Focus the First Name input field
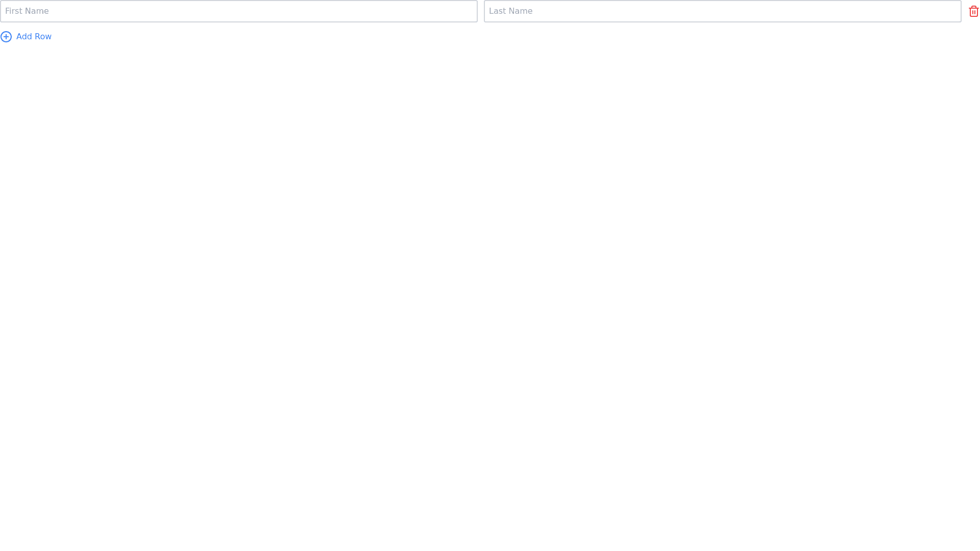Viewport: 980px width, 551px height. (x=238, y=11)
